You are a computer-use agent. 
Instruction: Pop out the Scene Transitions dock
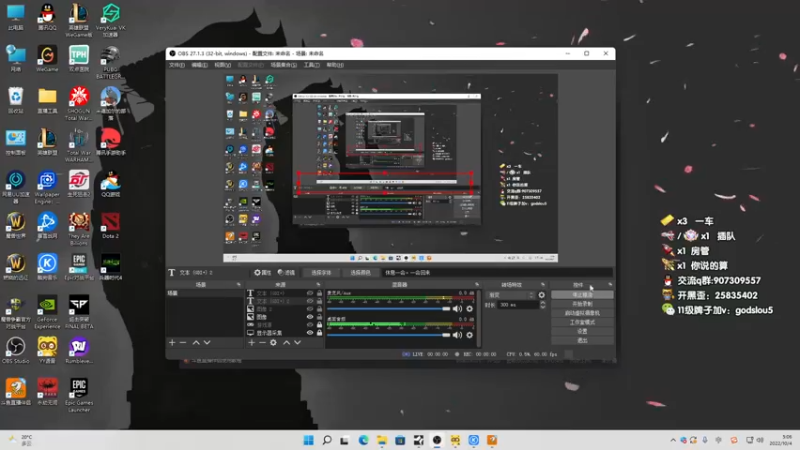543,285
